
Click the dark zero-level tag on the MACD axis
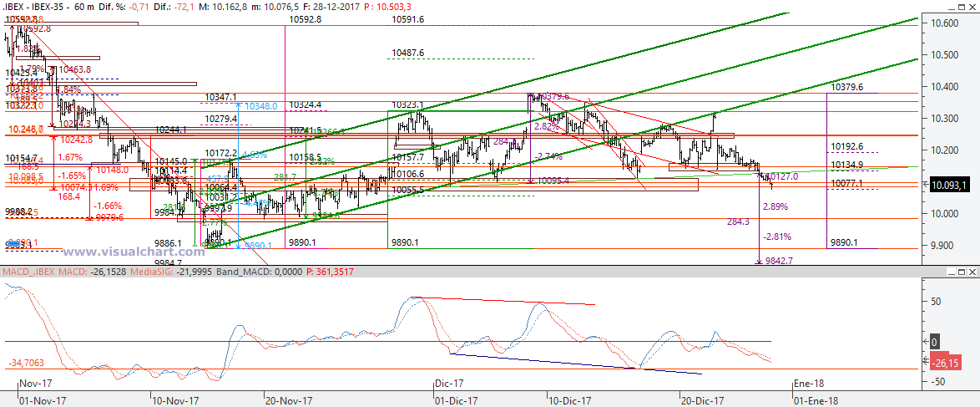click(x=934, y=342)
